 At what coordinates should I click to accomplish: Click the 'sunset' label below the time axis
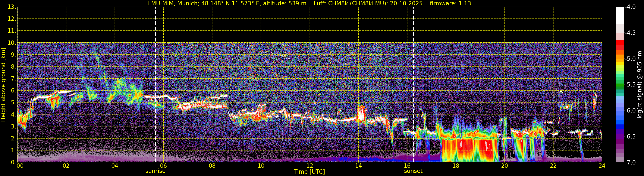coord(413,171)
